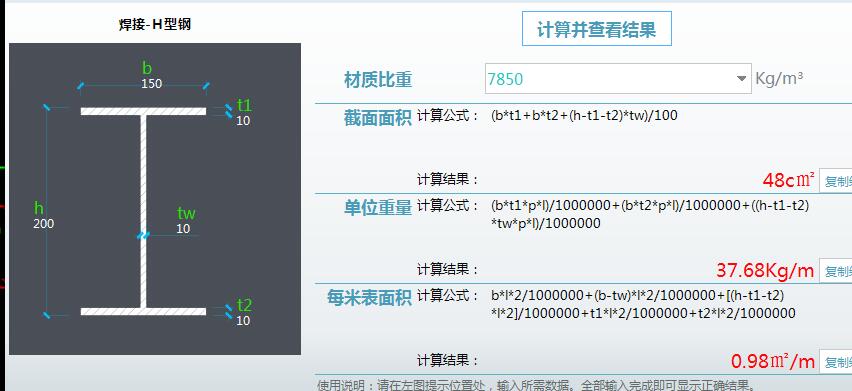The height and width of the screenshot is (391, 852).
Task: Click the surface area formula text
Action: tap(643, 304)
